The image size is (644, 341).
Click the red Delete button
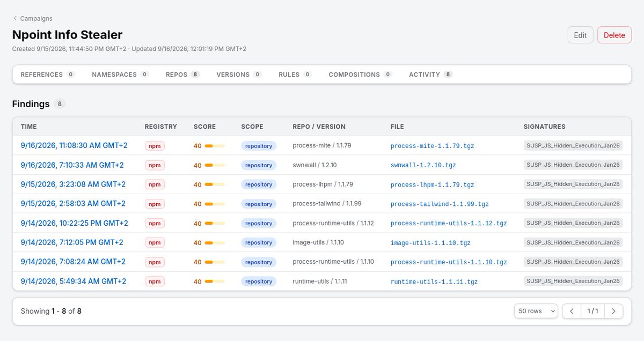[x=614, y=35]
